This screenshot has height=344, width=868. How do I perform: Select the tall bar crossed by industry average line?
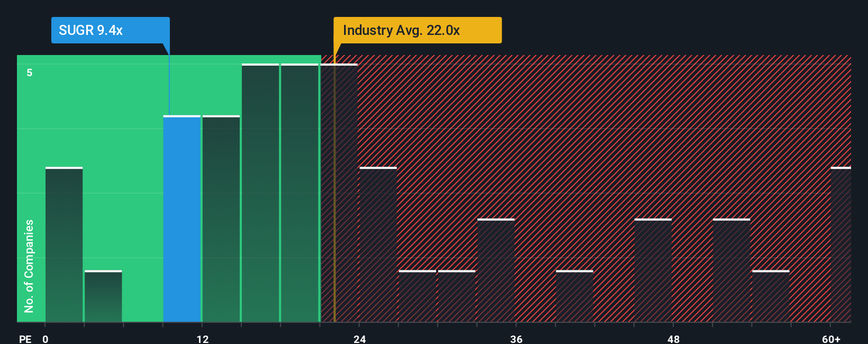(339, 193)
